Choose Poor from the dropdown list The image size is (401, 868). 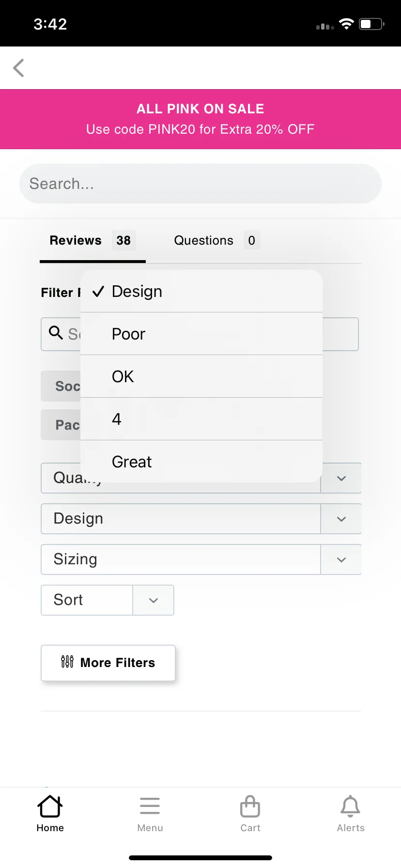(x=201, y=334)
